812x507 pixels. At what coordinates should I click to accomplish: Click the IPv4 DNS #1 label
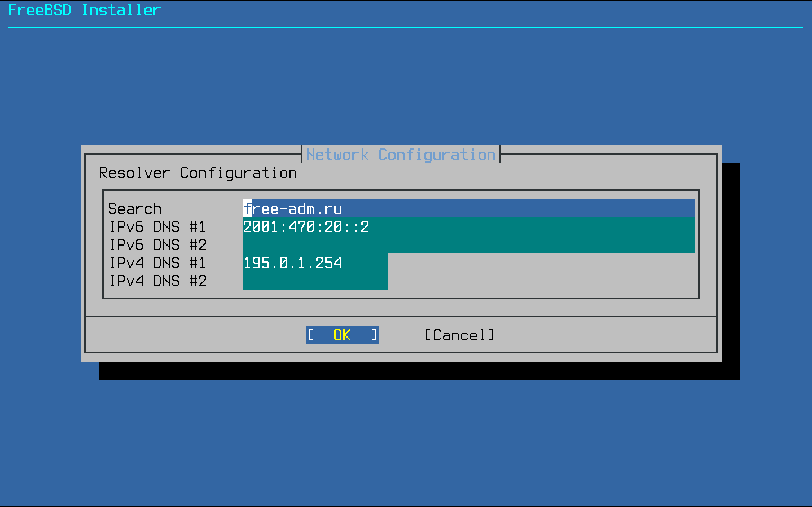(157, 263)
